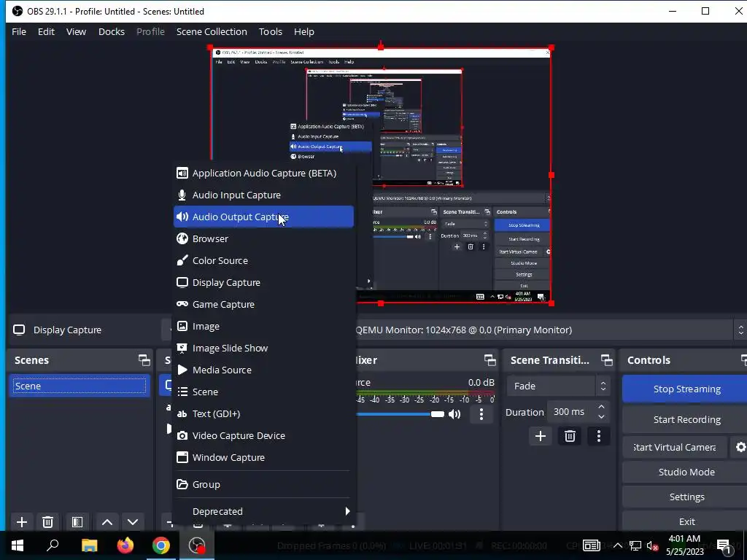The height and width of the screenshot is (560, 747).
Task: Open audio mixer source options menu
Action: tap(481, 414)
